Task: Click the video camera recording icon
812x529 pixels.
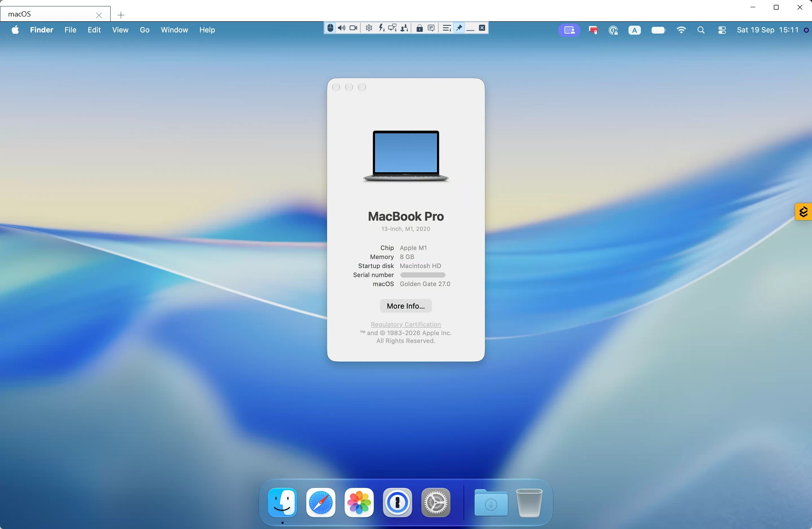Action: (x=353, y=28)
